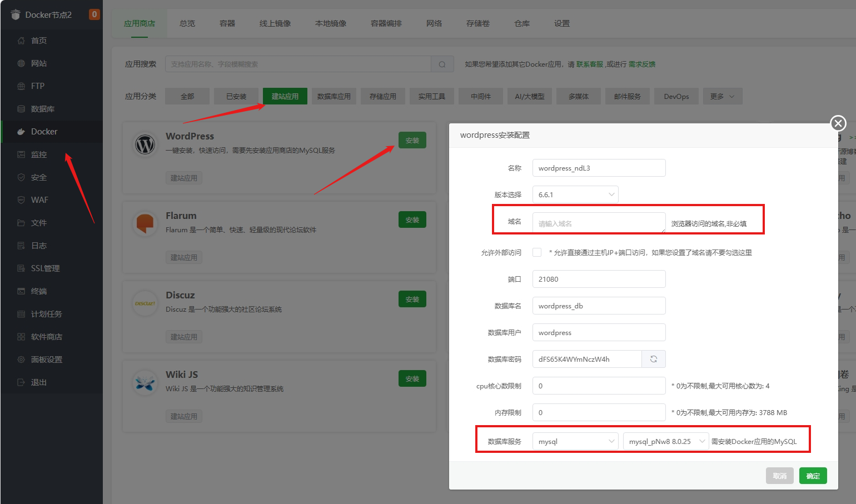Click the Flarum logo icon
The width and height of the screenshot is (856, 504).
(x=146, y=223)
